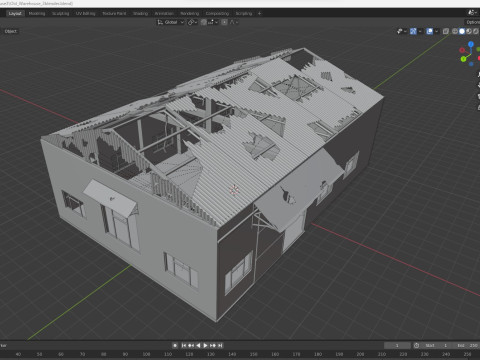Open the Object menu in viewport header
This screenshot has width=480, height=360.
11,31
